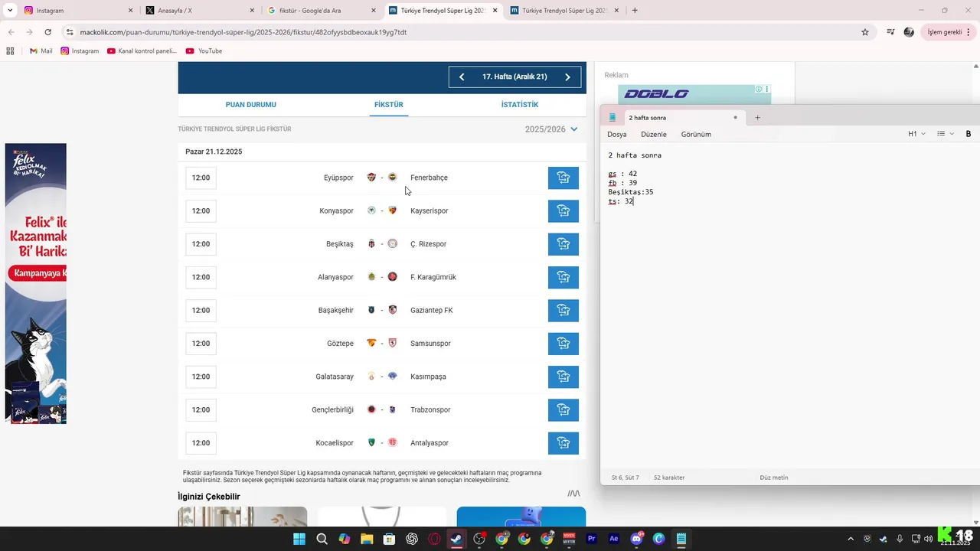Open lineup icon for Başakşehir–Gaziantep FK match
The image size is (980, 551).
(x=563, y=310)
